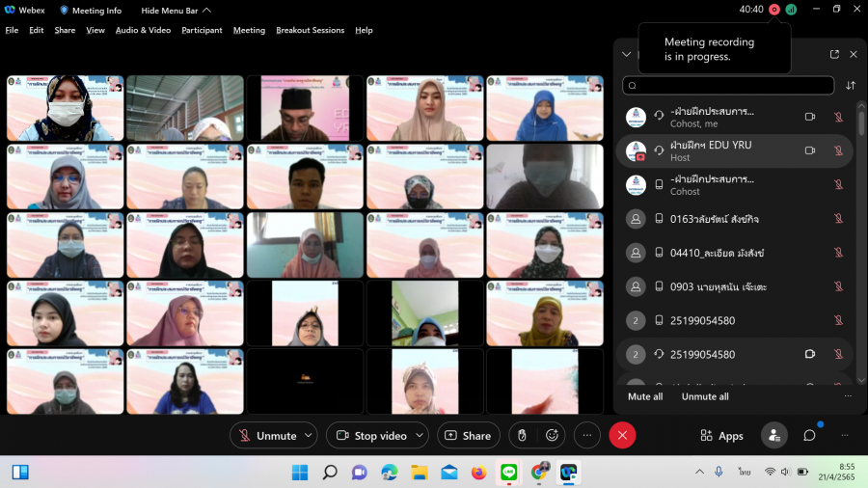Image resolution: width=868 pixels, height=488 pixels.
Task: Open the chat panel icon
Action: click(x=809, y=436)
